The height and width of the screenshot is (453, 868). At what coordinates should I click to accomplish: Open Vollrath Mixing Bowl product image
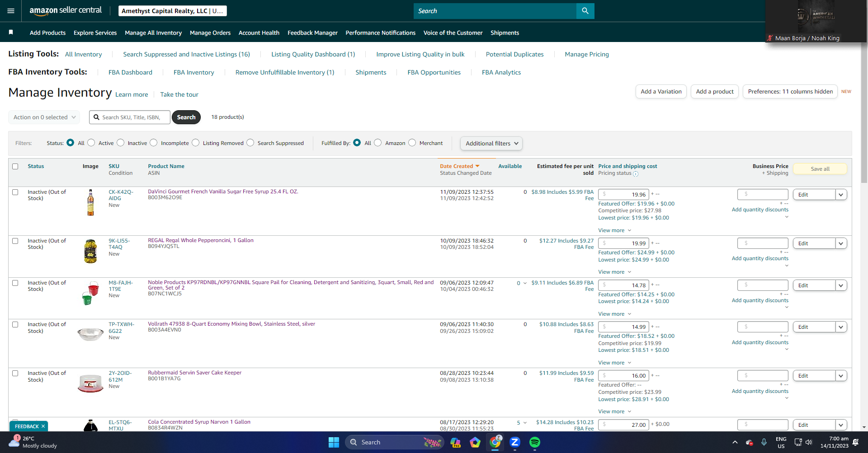(x=90, y=334)
